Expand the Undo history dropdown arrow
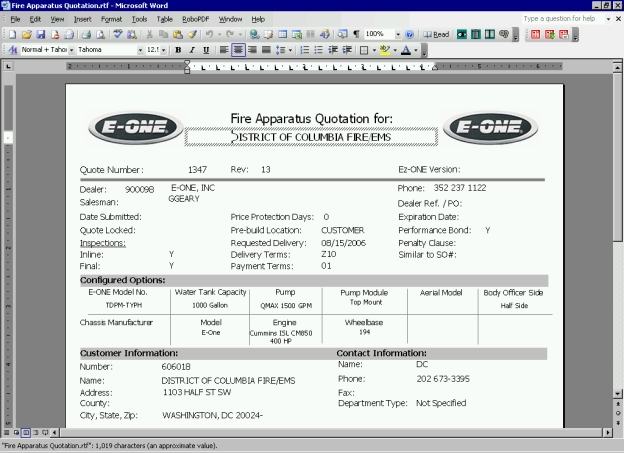Screen dimensions: 624x453 click(x=219, y=35)
